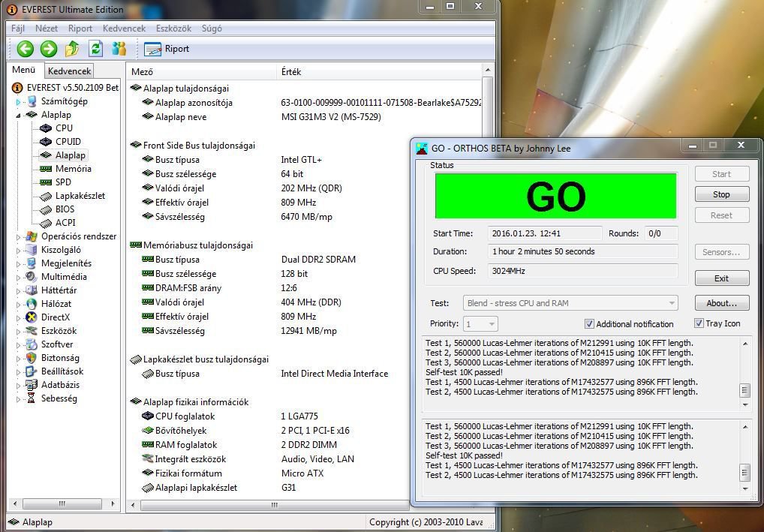Viewport: 764px width, 532px height.
Task: Open the Kedvencek menu in menu bar
Action: tap(124, 29)
